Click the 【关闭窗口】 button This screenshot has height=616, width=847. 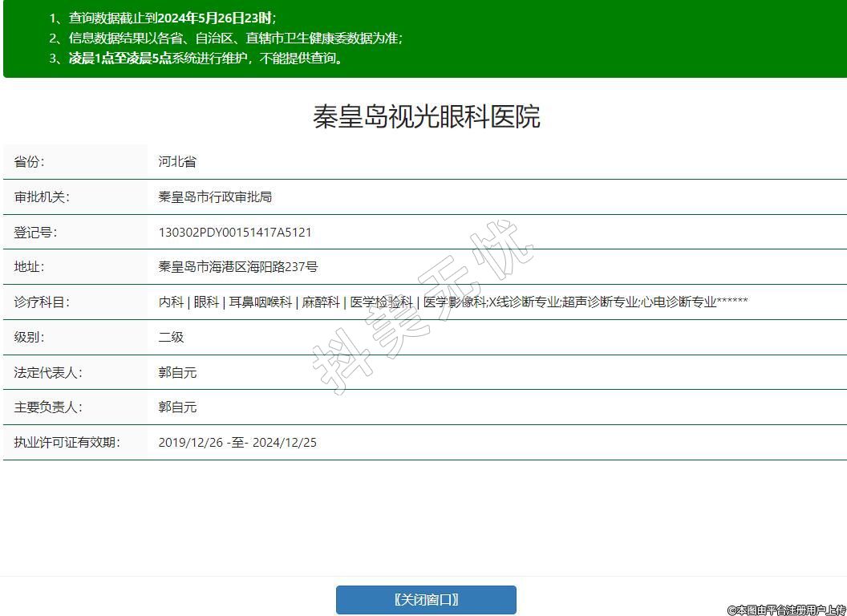click(426, 600)
